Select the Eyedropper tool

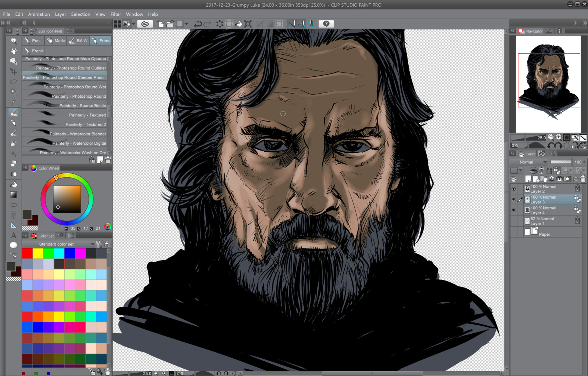(14, 102)
